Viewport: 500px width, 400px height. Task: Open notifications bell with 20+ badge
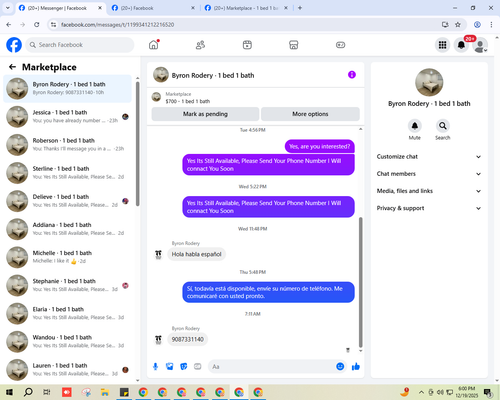[461, 45]
